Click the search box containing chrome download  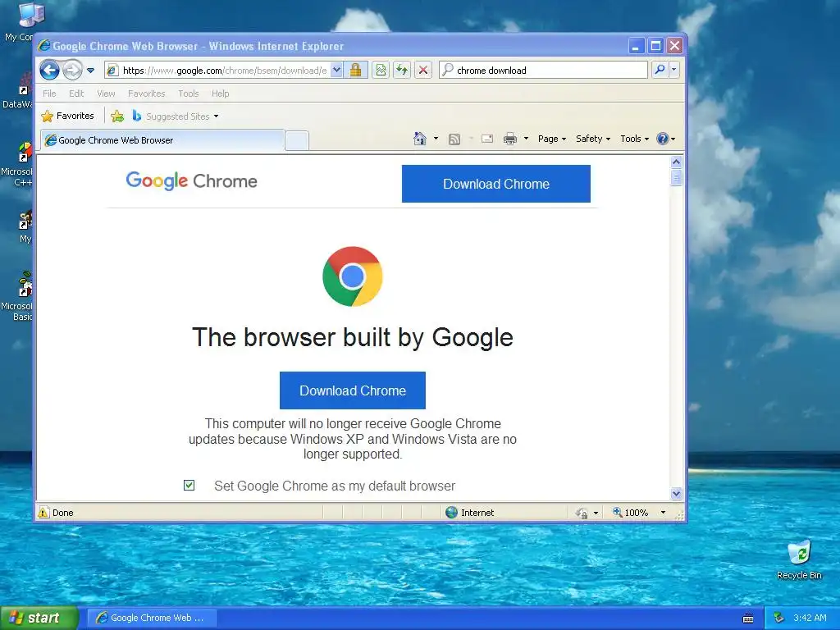click(543, 71)
